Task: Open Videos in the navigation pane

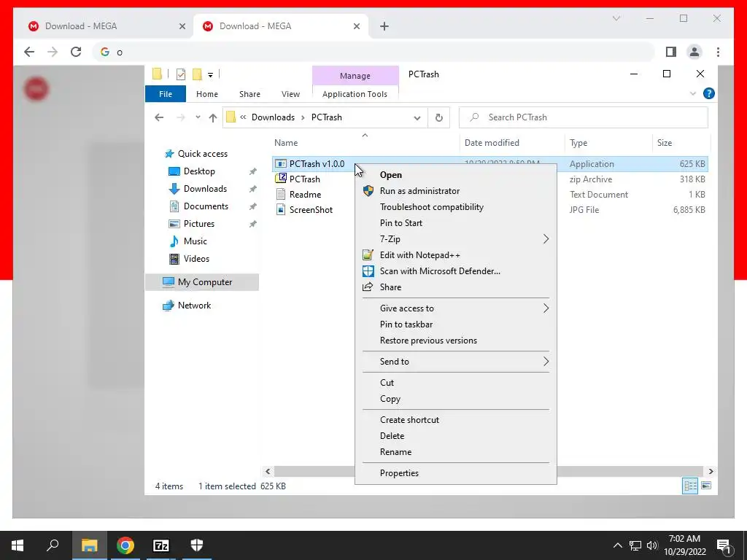Action: tap(196, 259)
